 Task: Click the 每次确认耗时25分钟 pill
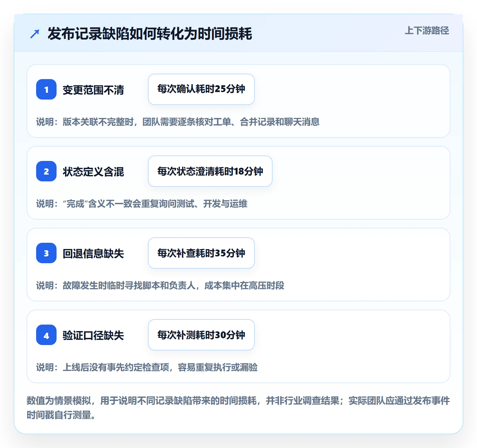[201, 89]
